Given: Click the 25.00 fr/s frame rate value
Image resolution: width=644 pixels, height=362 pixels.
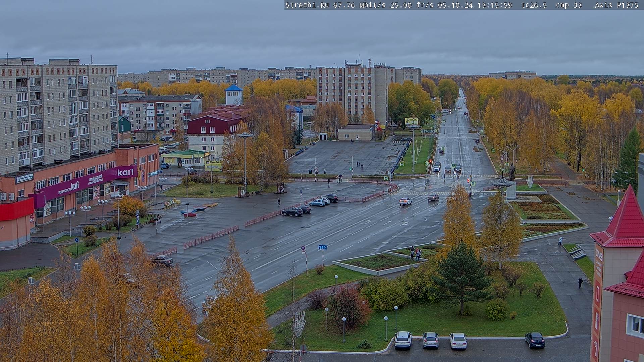Looking at the screenshot, I should coord(412,5).
